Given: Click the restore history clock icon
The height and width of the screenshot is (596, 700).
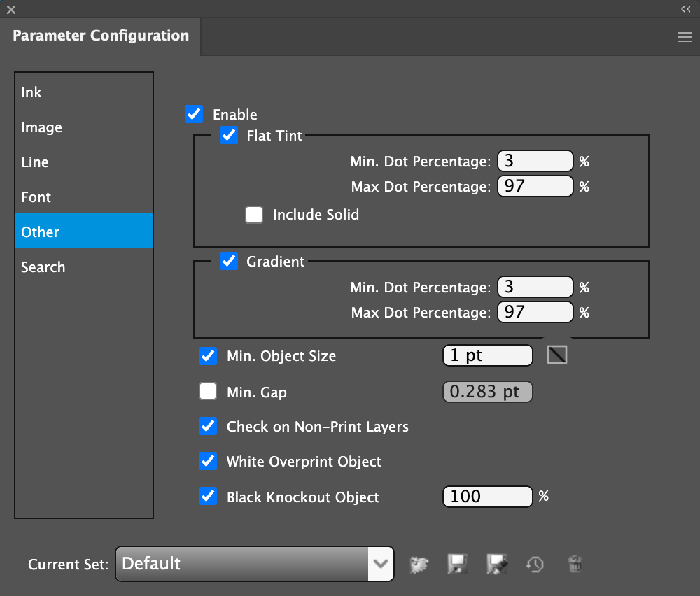Looking at the screenshot, I should (x=535, y=564).
